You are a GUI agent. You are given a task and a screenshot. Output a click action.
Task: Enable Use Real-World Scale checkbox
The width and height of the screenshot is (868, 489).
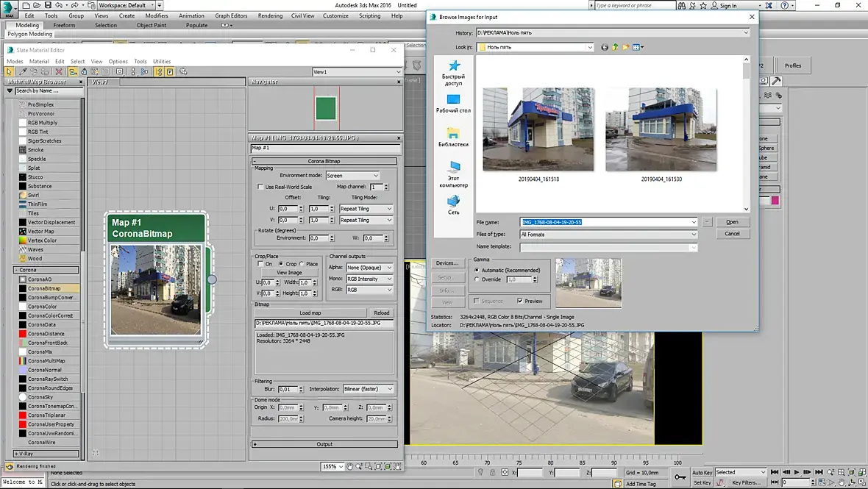[260, 187]
